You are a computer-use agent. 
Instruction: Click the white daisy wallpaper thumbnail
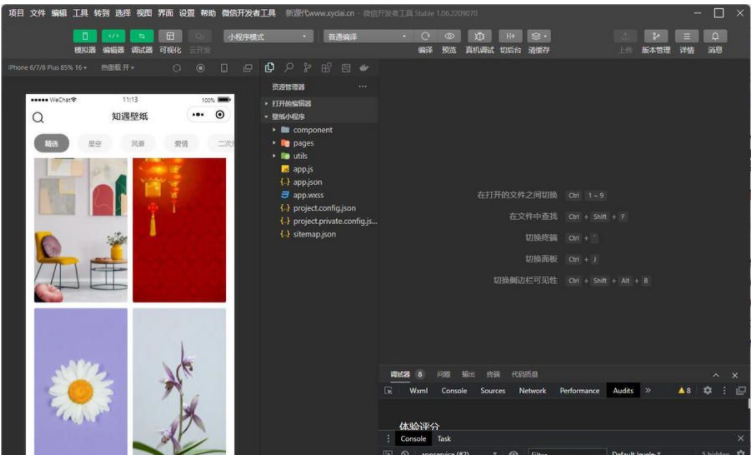click(x=81, y=380)
